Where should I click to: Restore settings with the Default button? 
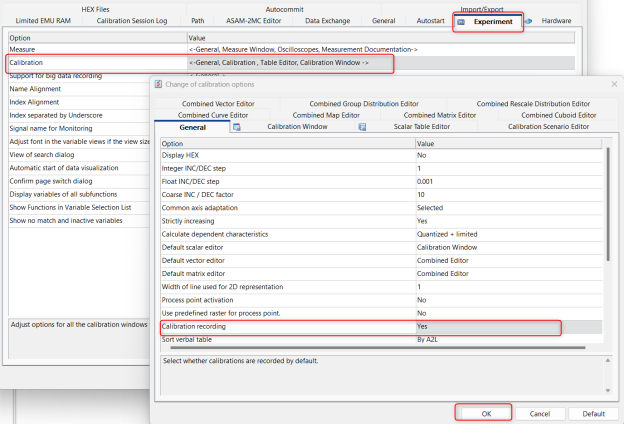click(594, 414)
